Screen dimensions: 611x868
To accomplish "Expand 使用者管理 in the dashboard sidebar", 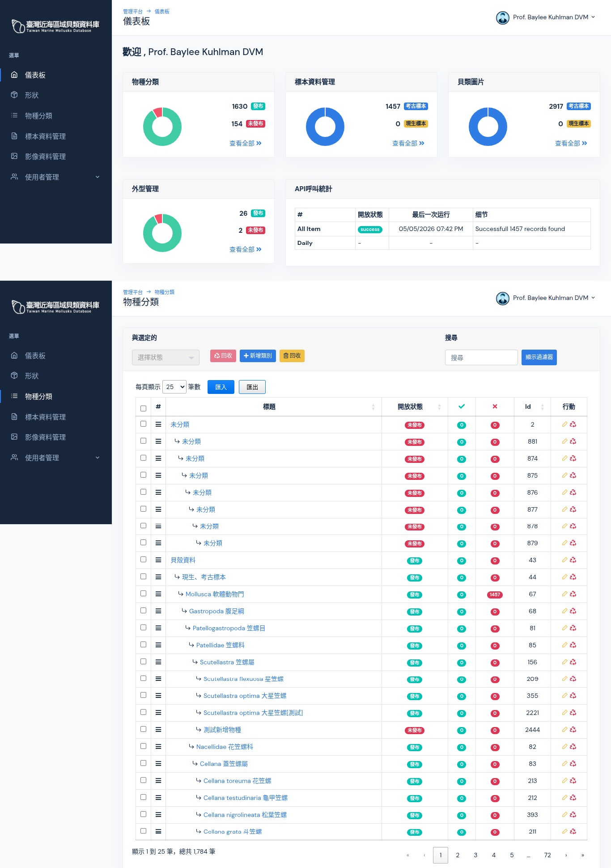I will 56,177.
